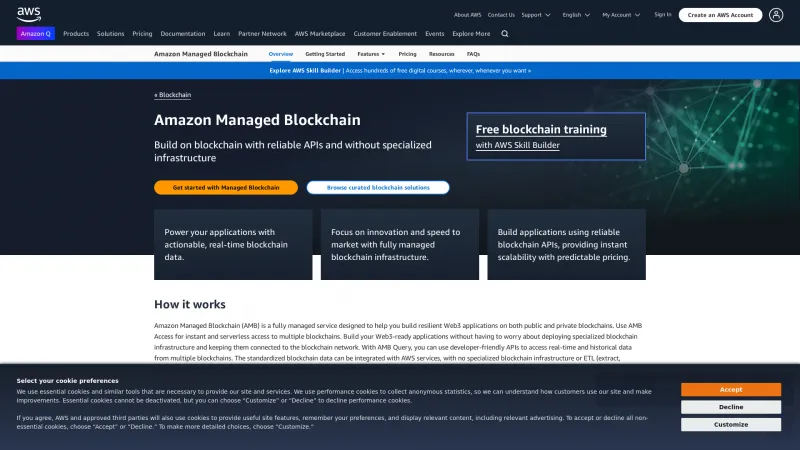Go to About AWS
800x450 pixels.
pyautogui.click(x=467, y=15)
